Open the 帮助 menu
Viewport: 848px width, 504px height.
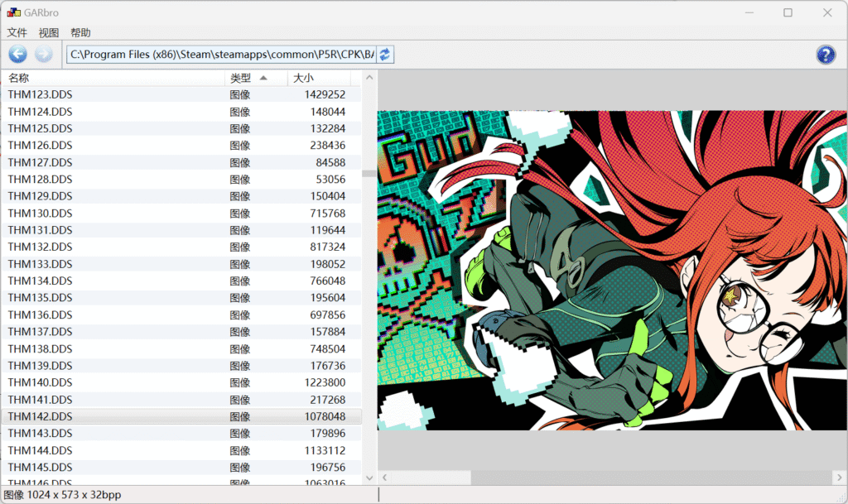pyautogui.click(x=80, y=32)
